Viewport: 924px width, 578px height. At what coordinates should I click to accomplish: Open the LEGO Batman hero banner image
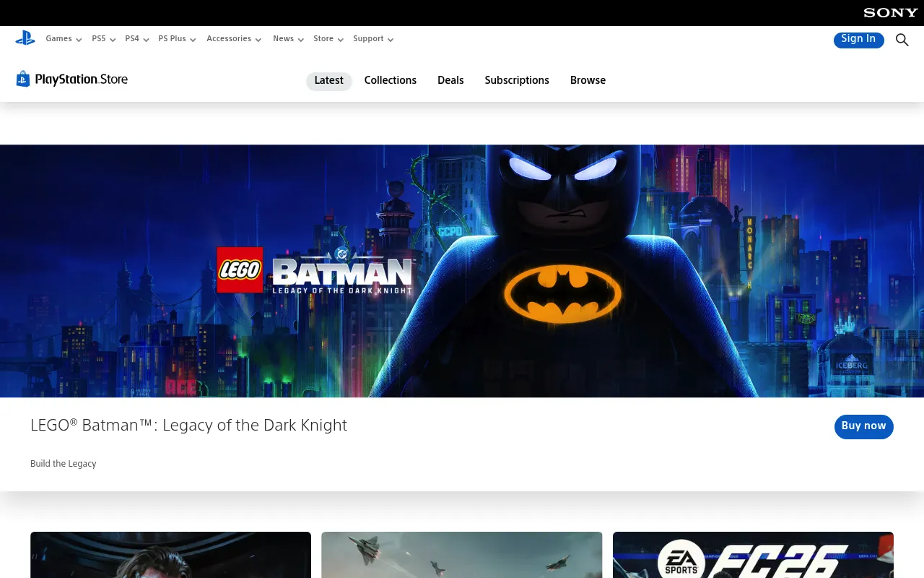(462, 271)
